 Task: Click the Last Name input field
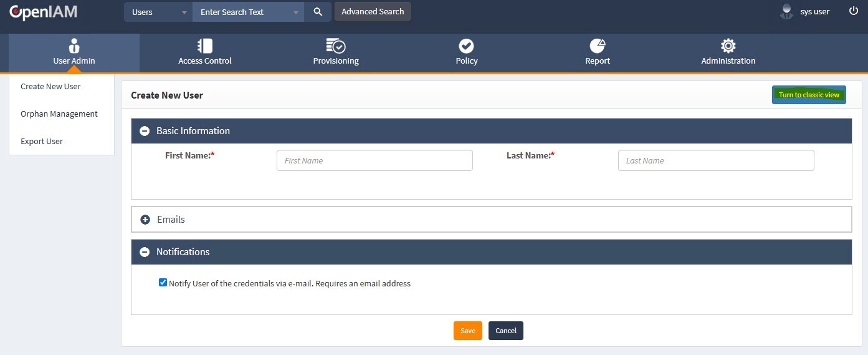pos(716,160)
